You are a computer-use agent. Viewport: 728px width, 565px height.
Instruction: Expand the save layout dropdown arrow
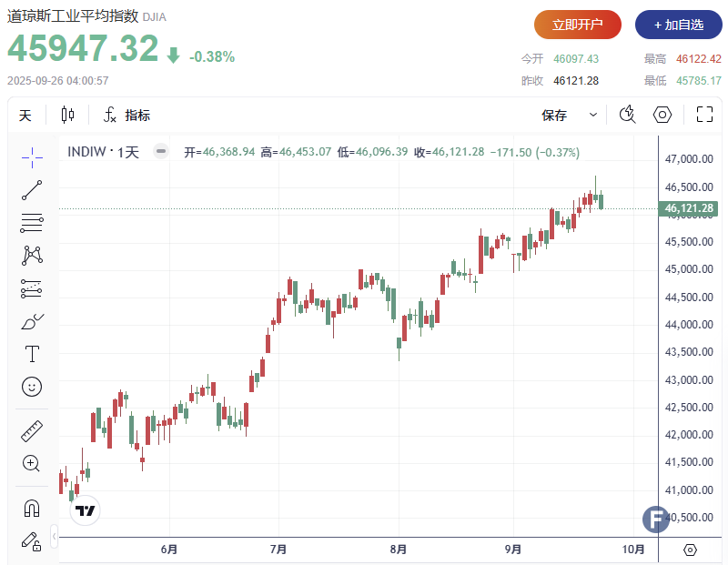click(593, 115)
